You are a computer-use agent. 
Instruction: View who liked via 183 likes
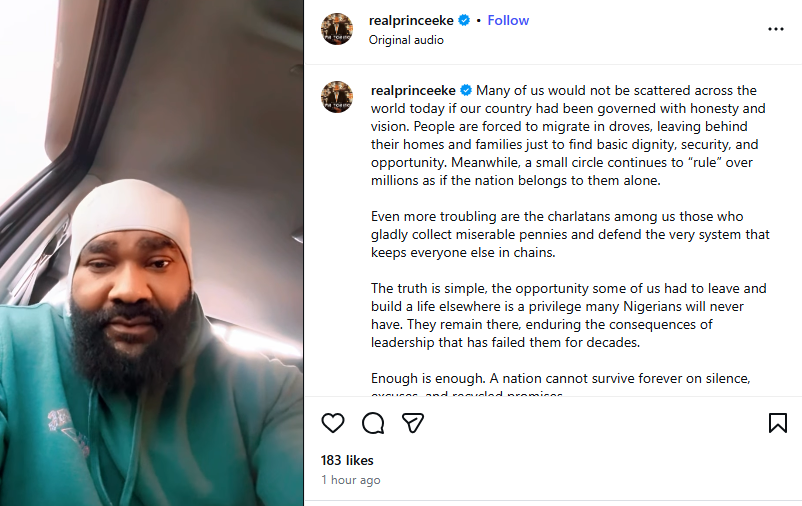tap(347, 460)
